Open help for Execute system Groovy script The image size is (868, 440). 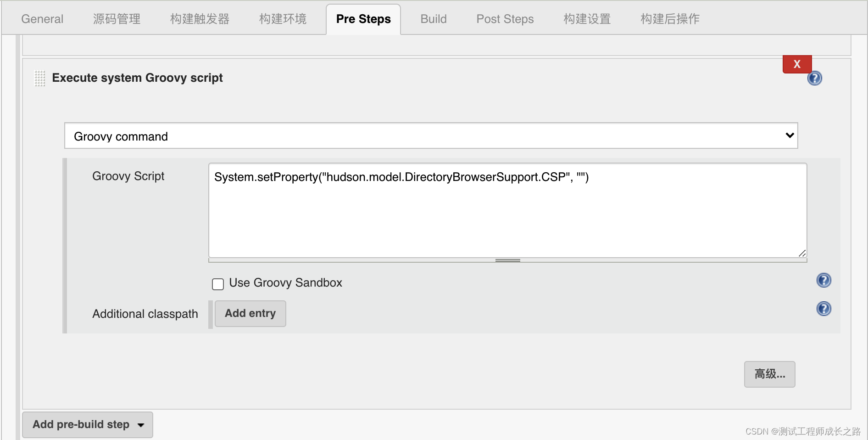[814, 79]
